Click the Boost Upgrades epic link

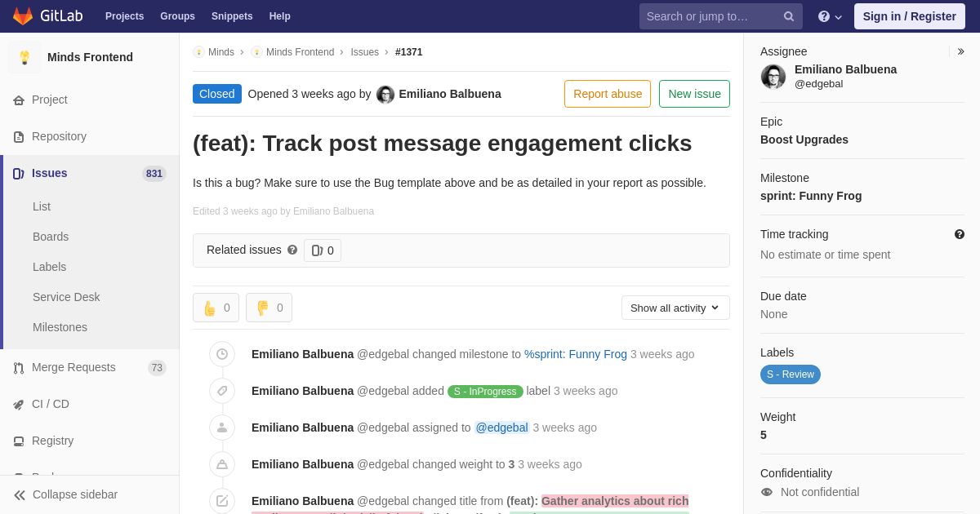804,140
